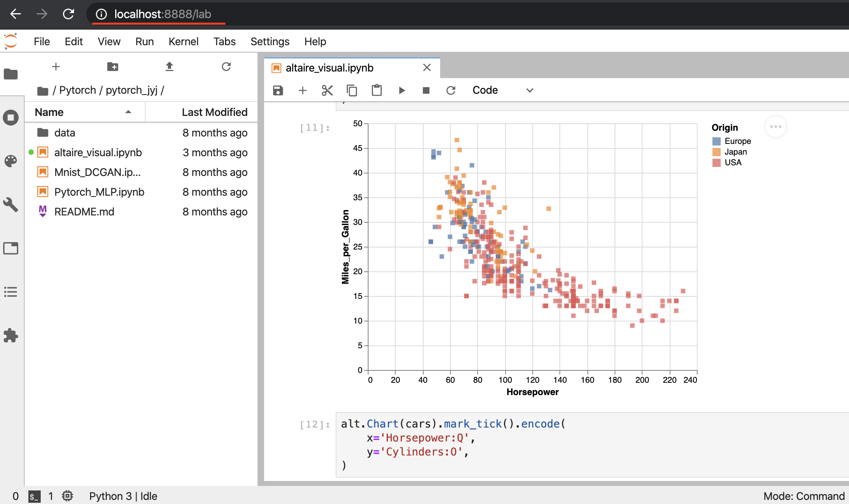Navigate to the Pytorch breadcrumb folder
The width and height of the screenshot is (849, 504).
pos(77,90)
